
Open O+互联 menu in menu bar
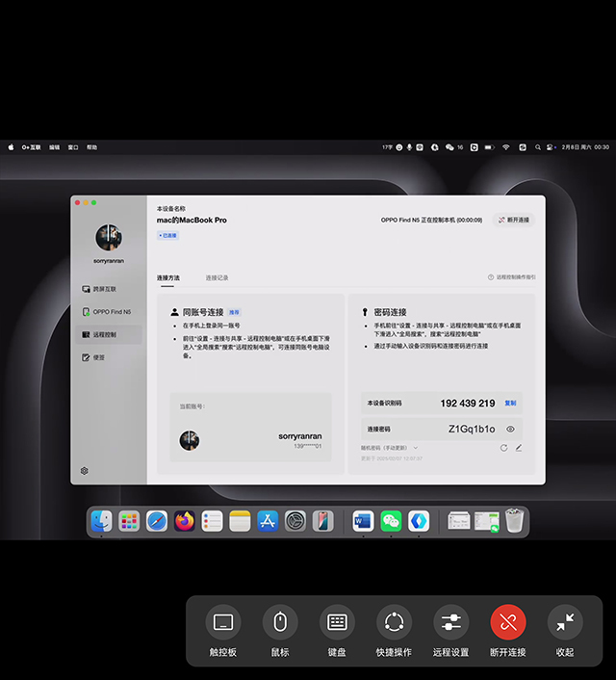(x=31, y=147)
